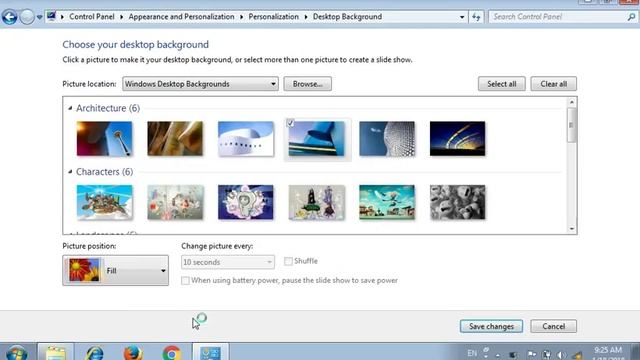Click the search magnifier icon
The width and height of the screenshot is (640, 360).
click(631, 17)
